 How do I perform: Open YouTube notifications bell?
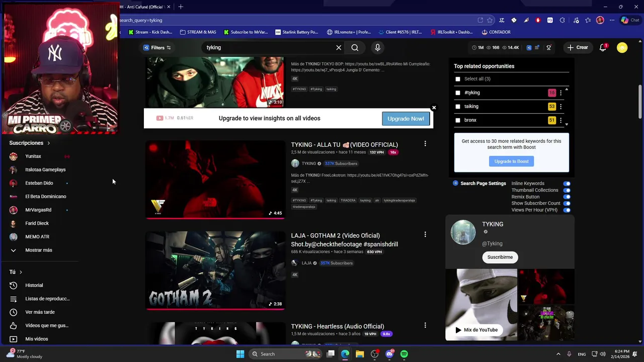click(x=603, y=47)
